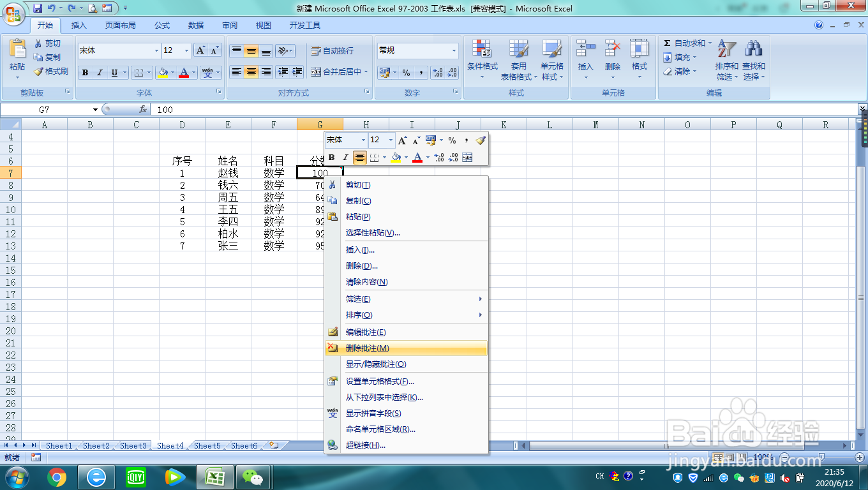Click the formula bar showing 100

[x=504, y=110]
